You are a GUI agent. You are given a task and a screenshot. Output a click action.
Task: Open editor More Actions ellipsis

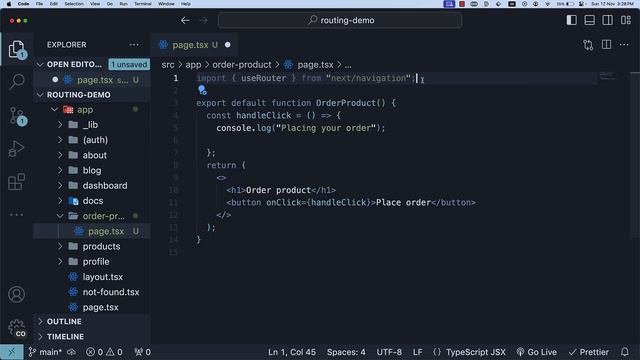pos(624,45)
